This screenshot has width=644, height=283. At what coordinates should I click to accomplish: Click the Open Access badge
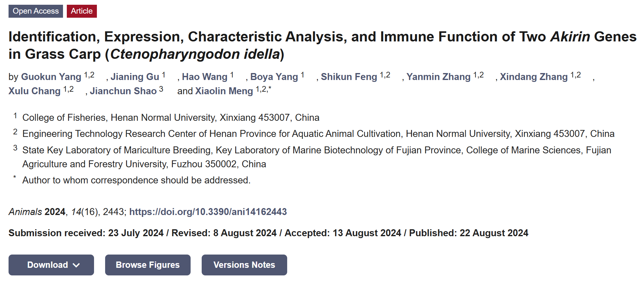[35, 11]
